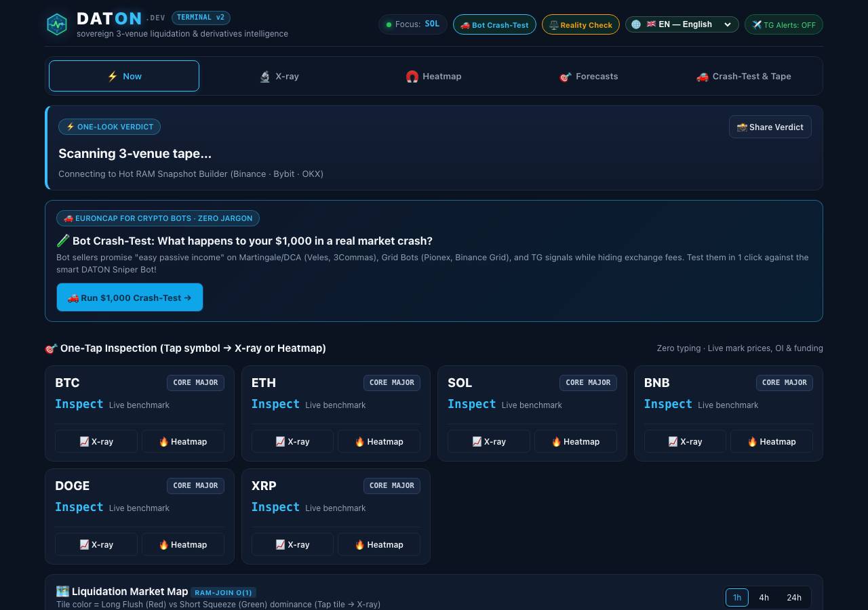Open the Reality Check button
The height and width of the screenshot is (610, 868).
[x=580, y=24]
